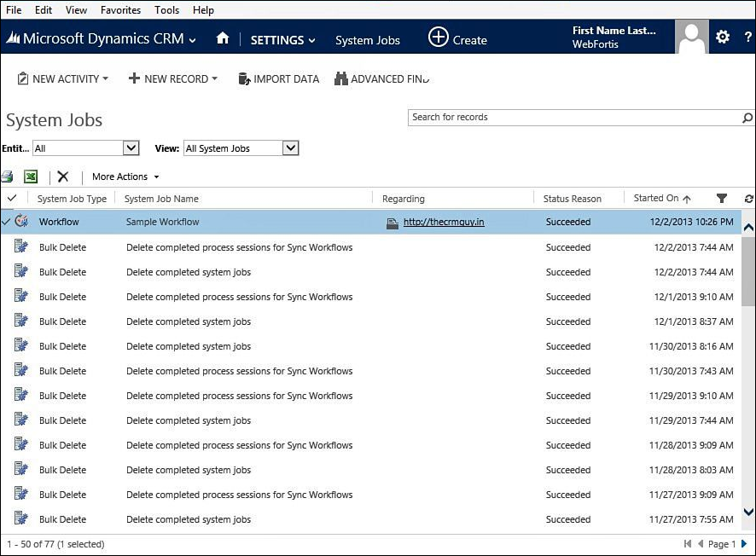Viewport: 756px width, 556px height.
Task: Export to Excel icon
Action: click(31, 177)
